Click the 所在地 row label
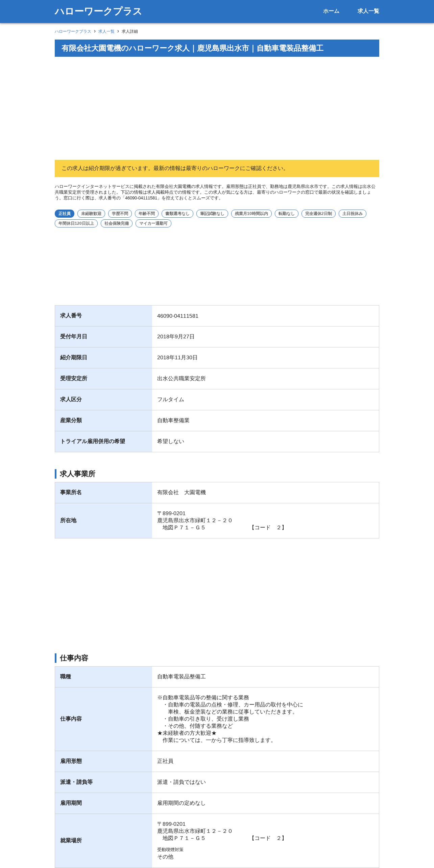The height and width of the screenshot is (868, 434). point(68,521)
